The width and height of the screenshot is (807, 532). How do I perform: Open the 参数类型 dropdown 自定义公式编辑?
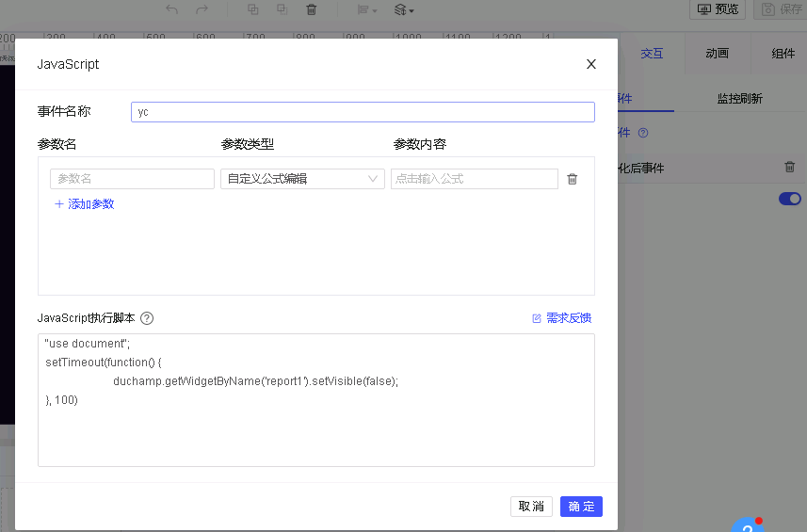tap(302, 179)
